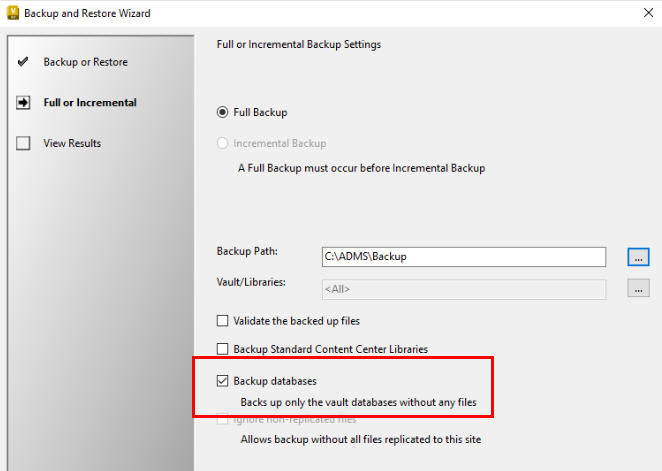Click the Backup and Restore Wizard title text
The height and width of the screenshot is (471, 662).
87,13
